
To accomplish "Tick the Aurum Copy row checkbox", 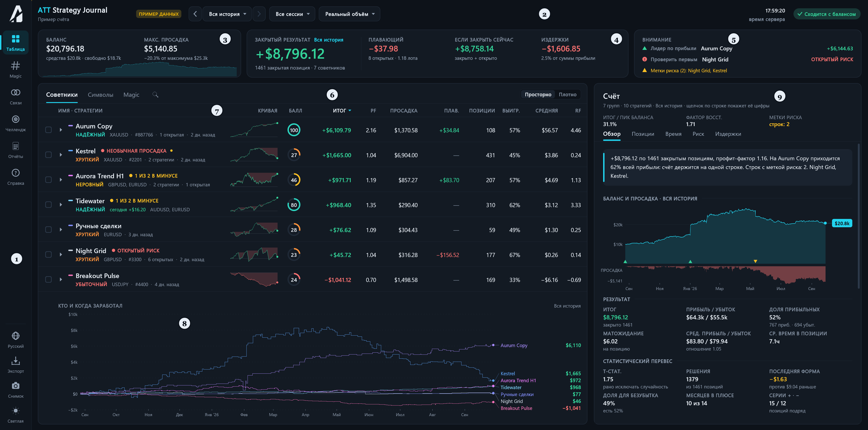I will coord(48,130).
